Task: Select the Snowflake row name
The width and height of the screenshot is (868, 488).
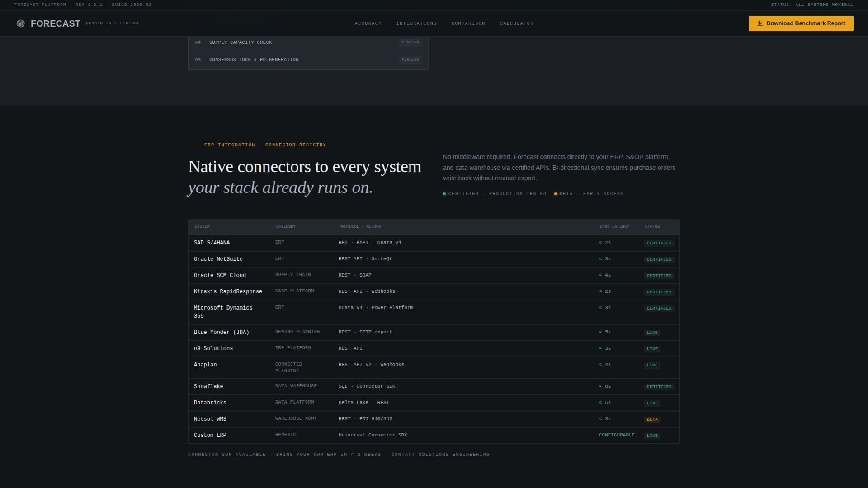Action: click(x=208, y=386)
